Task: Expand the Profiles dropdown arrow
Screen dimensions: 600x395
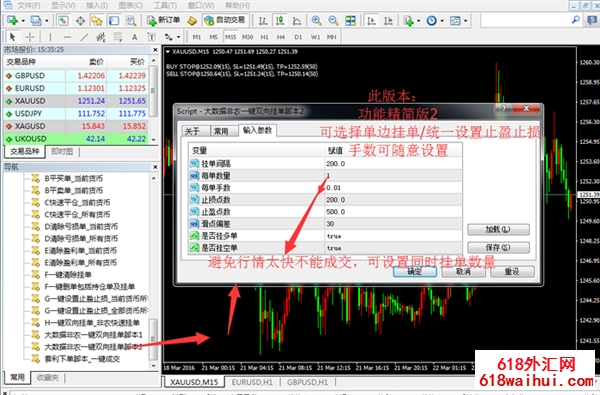Action: [47, 21]
